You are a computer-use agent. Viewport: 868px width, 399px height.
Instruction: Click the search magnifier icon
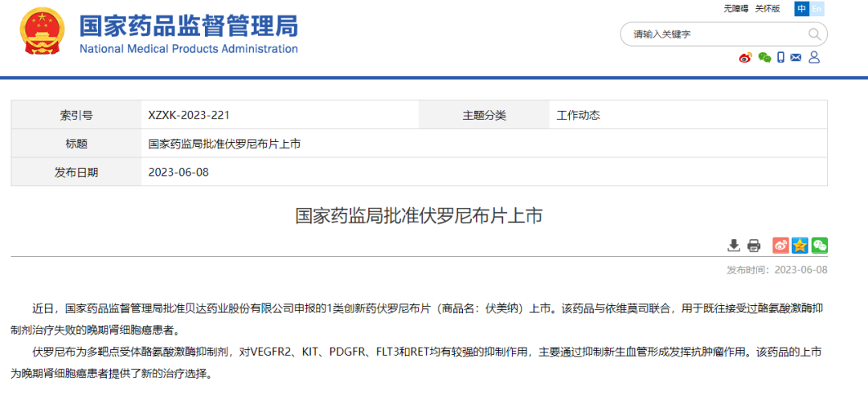[814, 35]
